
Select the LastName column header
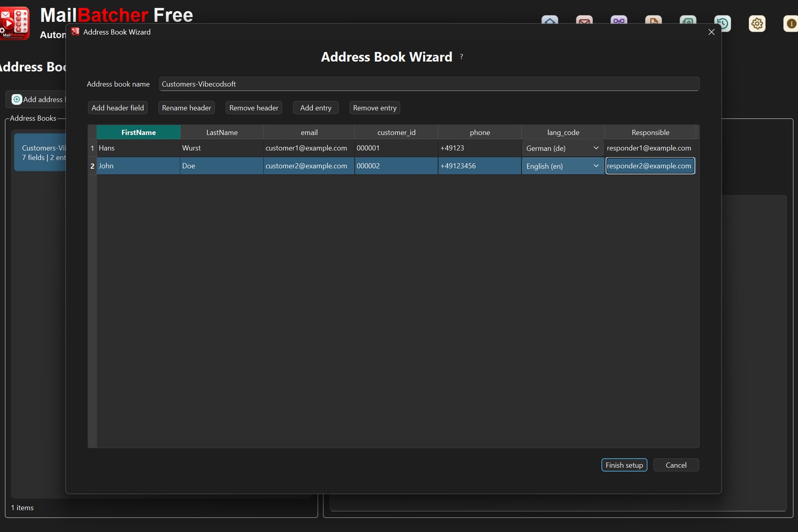coord(222,132)
